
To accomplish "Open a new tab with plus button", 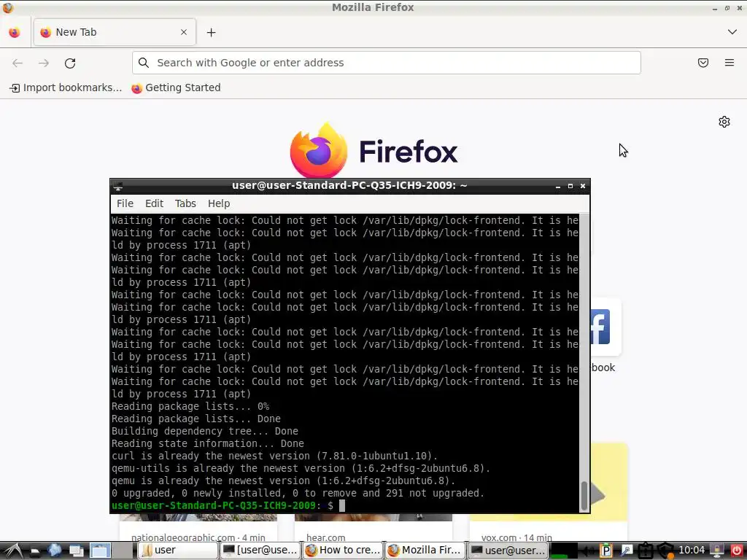I will pyautogui.click(x=212, y=32).
